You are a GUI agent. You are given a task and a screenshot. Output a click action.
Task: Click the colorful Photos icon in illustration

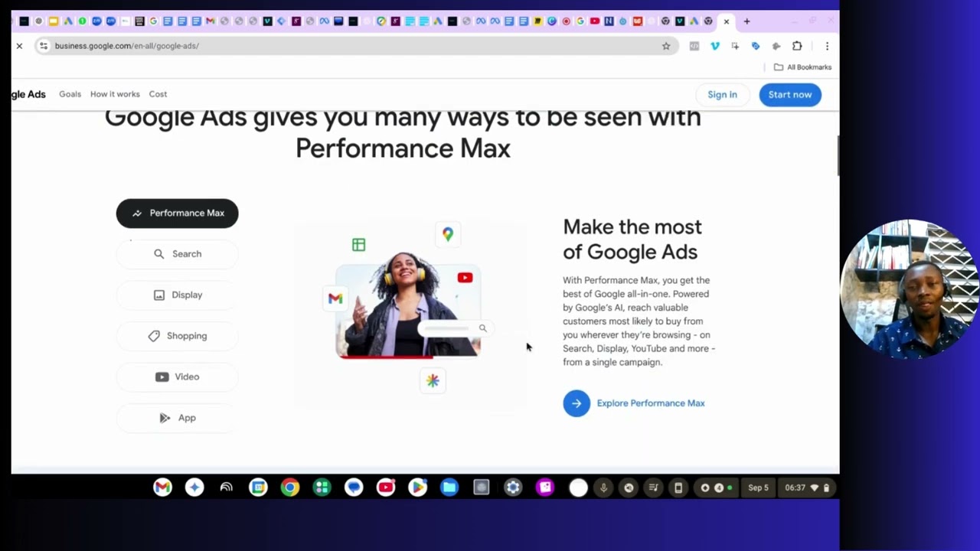[433, 380]
